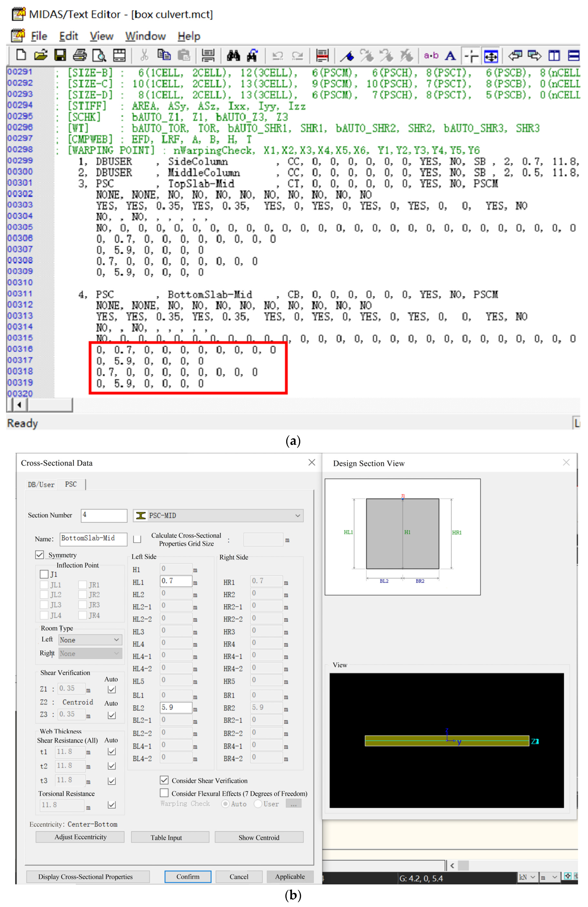Click the Confirm button

pos(188,876)
